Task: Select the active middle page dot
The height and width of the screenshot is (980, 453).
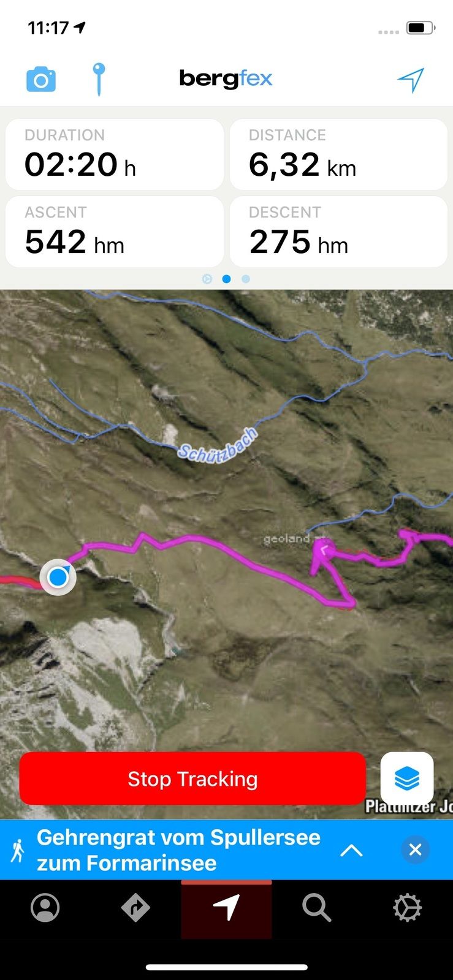Action: point(226,279)
